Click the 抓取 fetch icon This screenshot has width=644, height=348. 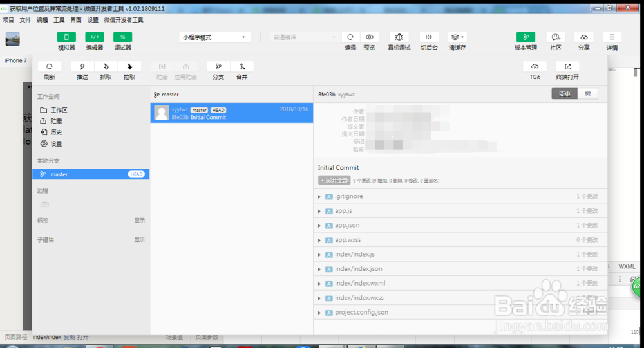click(106, 66)
